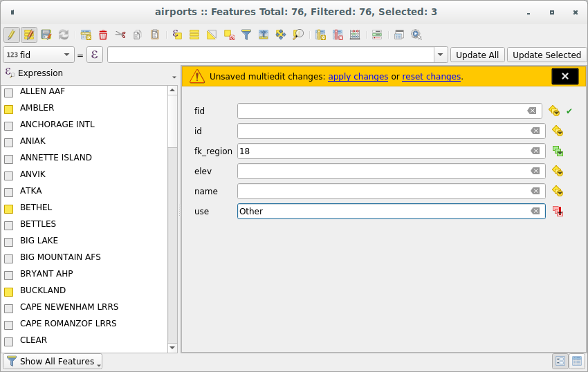Click the Select All yellow rows icon
The image size is (588, 372).
194,35
